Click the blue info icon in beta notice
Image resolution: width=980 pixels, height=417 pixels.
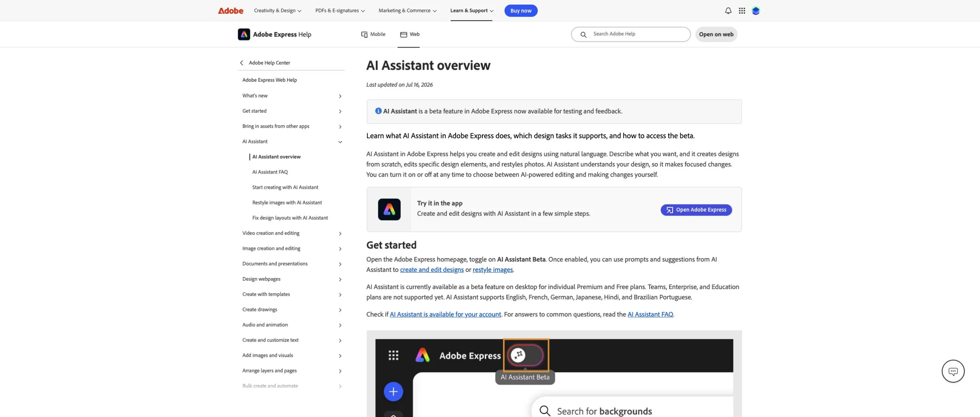(378, 111)
